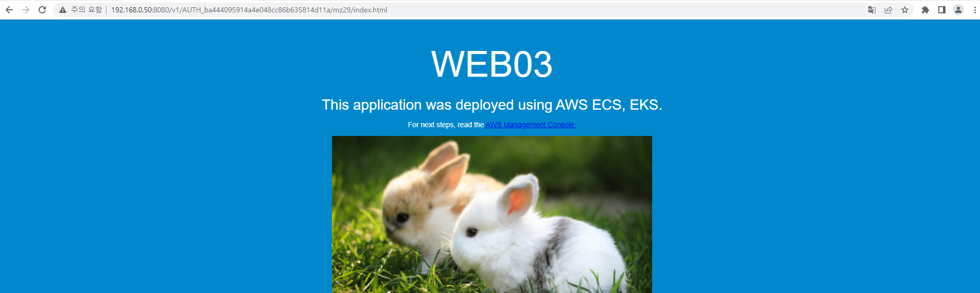The width and height of the screenshot is (980, 293).
Task: Open the not-secure site warning icon
Action: click(x=63, y=10)
